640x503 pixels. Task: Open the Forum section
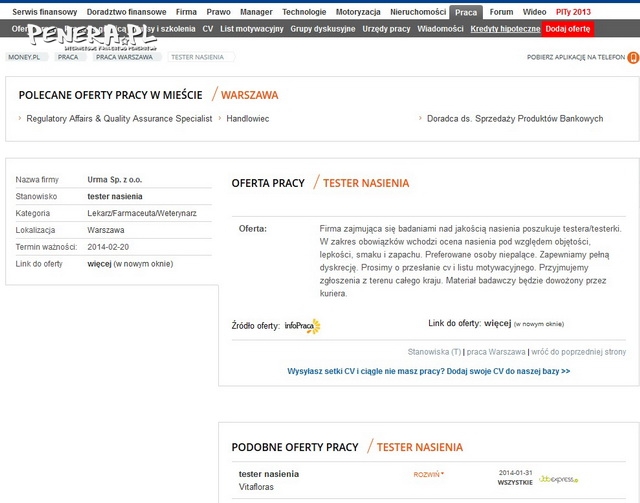click(x=501, y=12)
